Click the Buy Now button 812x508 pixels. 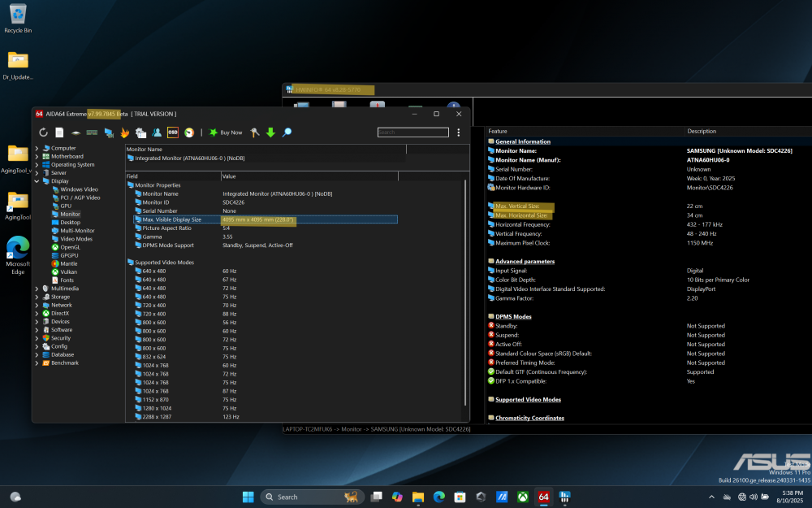tap(225, 132)
